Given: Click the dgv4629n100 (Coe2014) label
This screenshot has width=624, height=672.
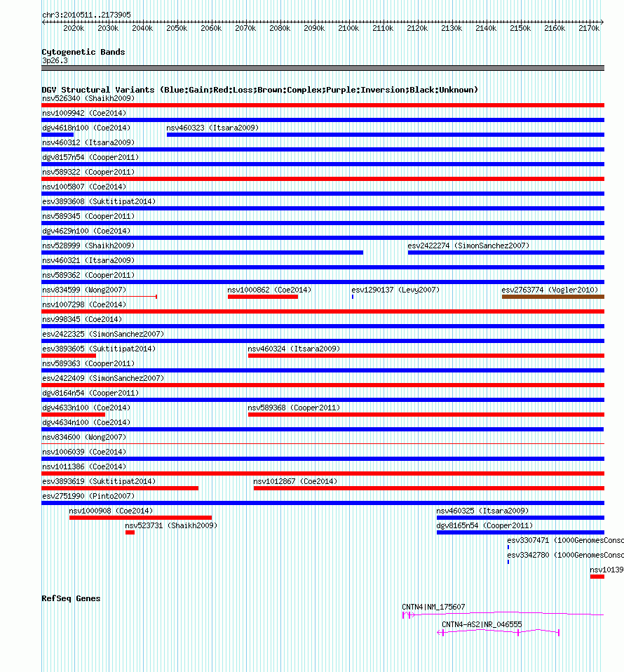Looking at the screenshot, I should [x=86, y=231].
